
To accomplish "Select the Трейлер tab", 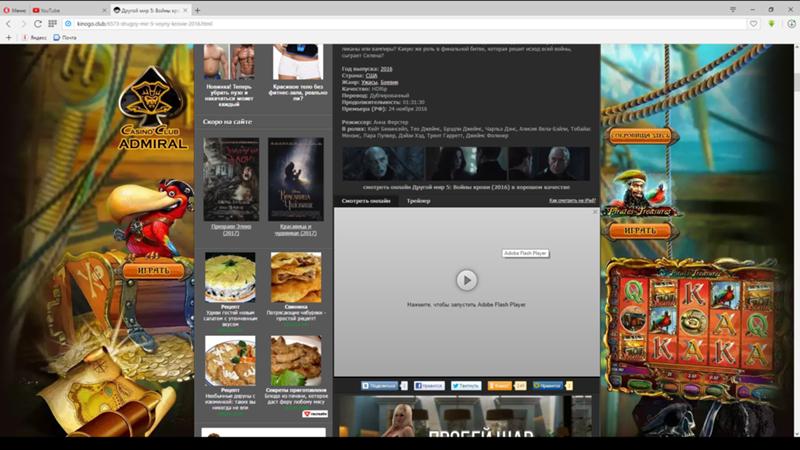I will pos(418,201).
